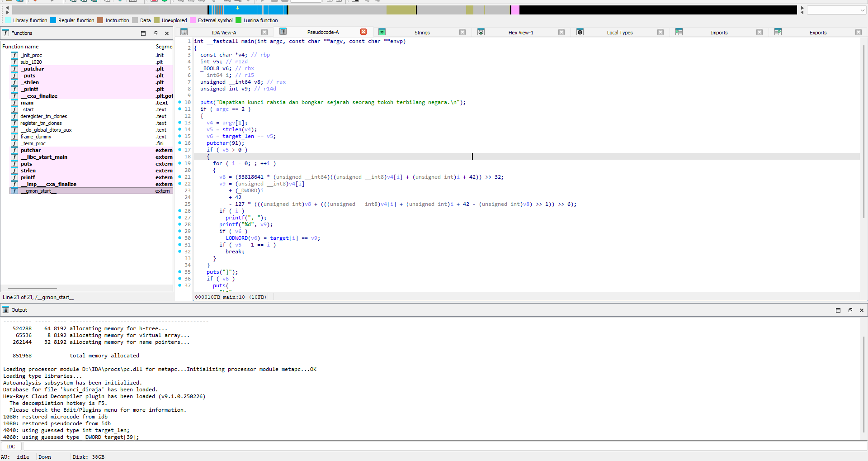Close the Strings tab
Image resolution: width=868 pixels, height=461 pixels.
(462, 32)
